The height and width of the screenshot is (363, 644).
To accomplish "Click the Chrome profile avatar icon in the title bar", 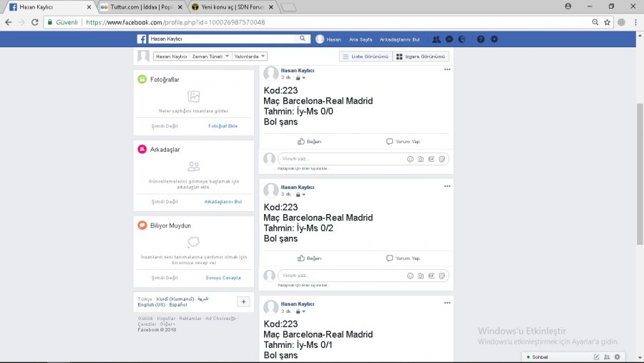I will [x=568, y=6].
